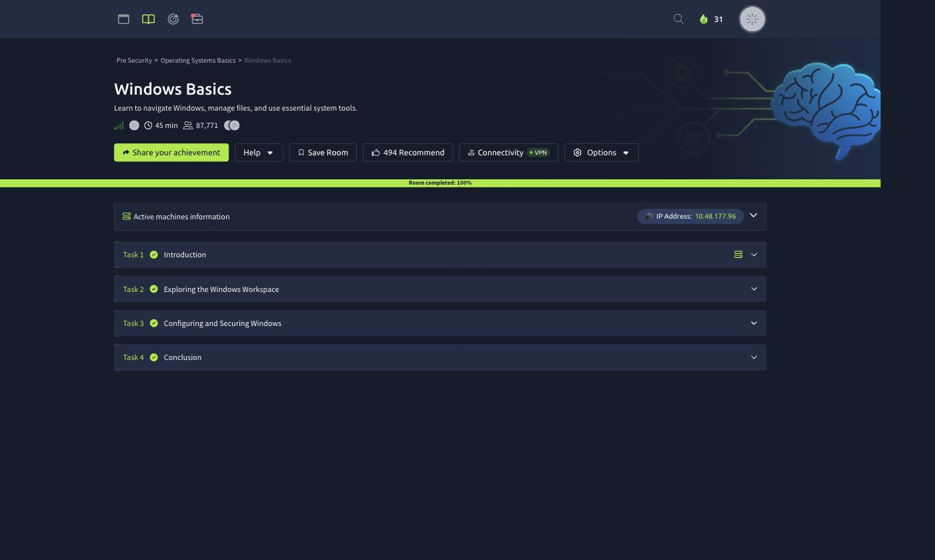
Task: Click Task 1 completed green checkmark
Action: click(154, 255)
